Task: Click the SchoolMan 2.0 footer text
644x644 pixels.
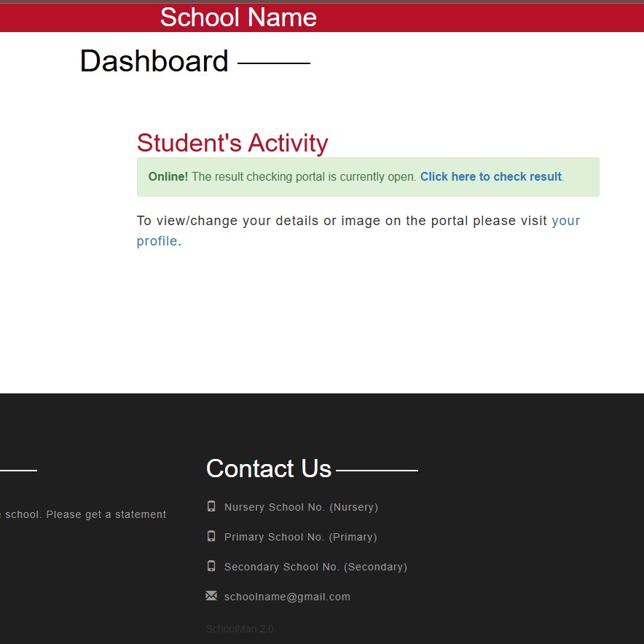Action: click(x=240, y=629)
